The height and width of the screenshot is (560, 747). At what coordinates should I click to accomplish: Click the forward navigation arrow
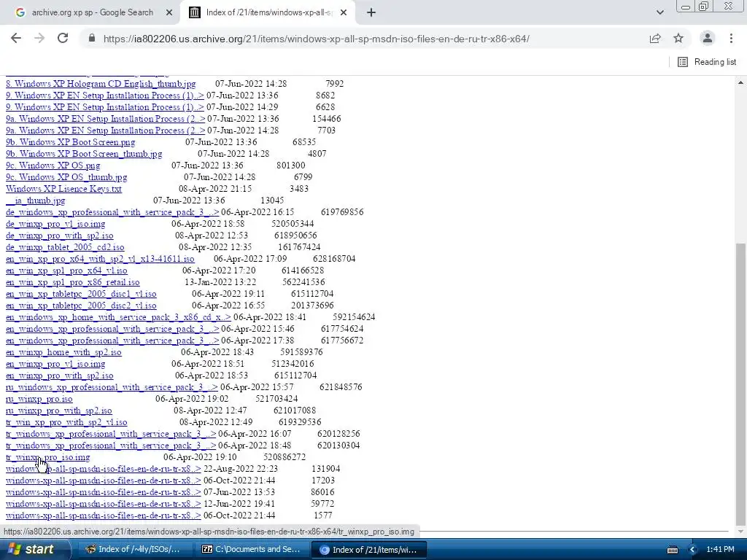(39, 38)
